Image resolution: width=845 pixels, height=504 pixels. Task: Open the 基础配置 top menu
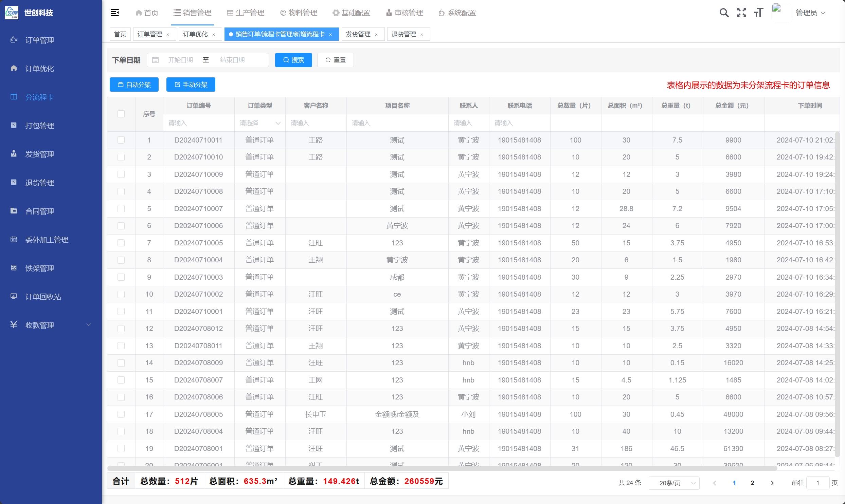pyautogui.click(x=351, y=13)
